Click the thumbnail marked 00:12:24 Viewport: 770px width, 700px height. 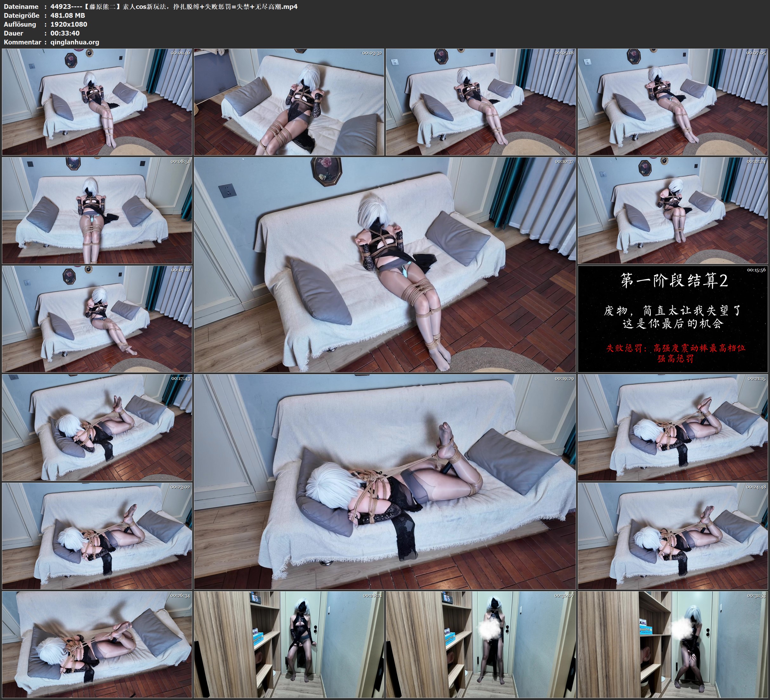[673, 210]
